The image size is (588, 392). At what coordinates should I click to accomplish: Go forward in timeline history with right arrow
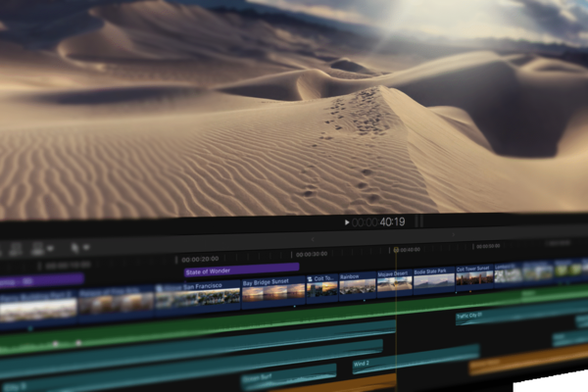(x=454, y=235)
